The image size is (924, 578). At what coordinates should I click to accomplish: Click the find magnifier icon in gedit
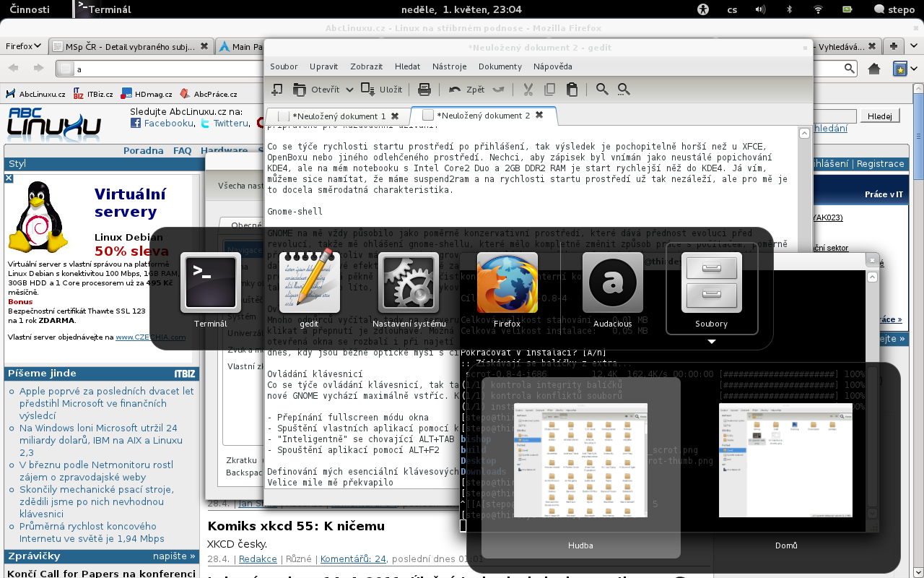point(602,90)
